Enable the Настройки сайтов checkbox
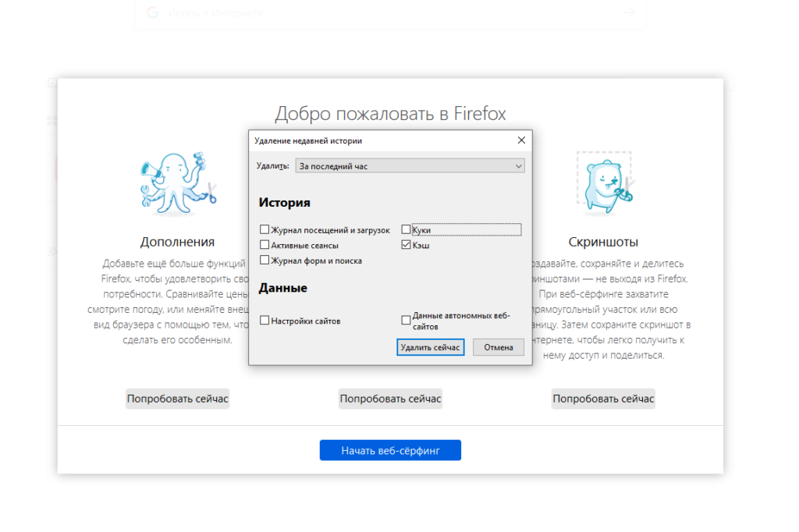 point(265,321)
